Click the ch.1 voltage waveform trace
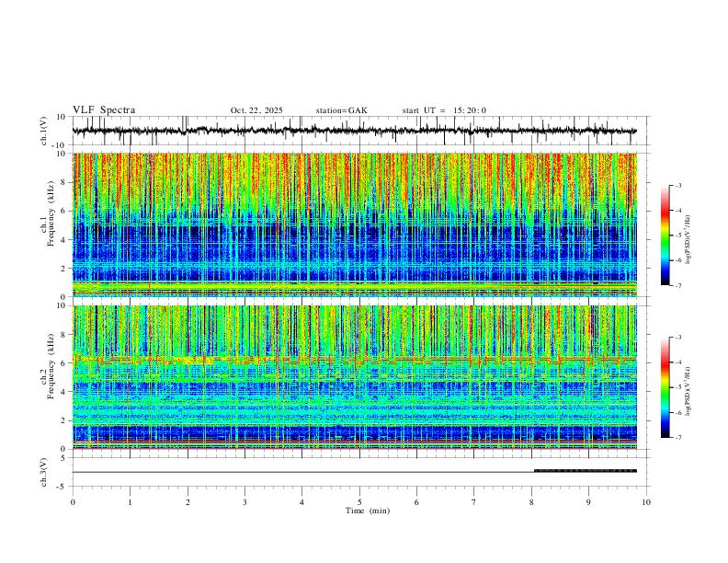 pos(354,131)
